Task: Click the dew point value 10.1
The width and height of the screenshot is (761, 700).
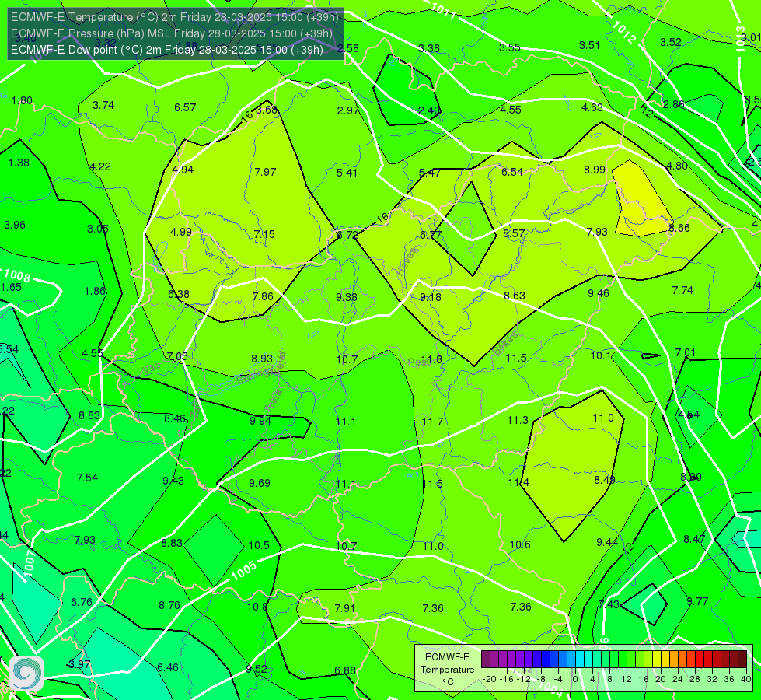Action: [600, 355]
